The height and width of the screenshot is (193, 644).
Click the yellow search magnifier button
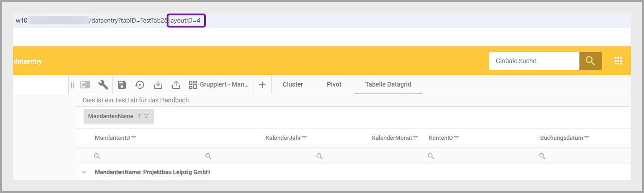(x=590, y=61)
